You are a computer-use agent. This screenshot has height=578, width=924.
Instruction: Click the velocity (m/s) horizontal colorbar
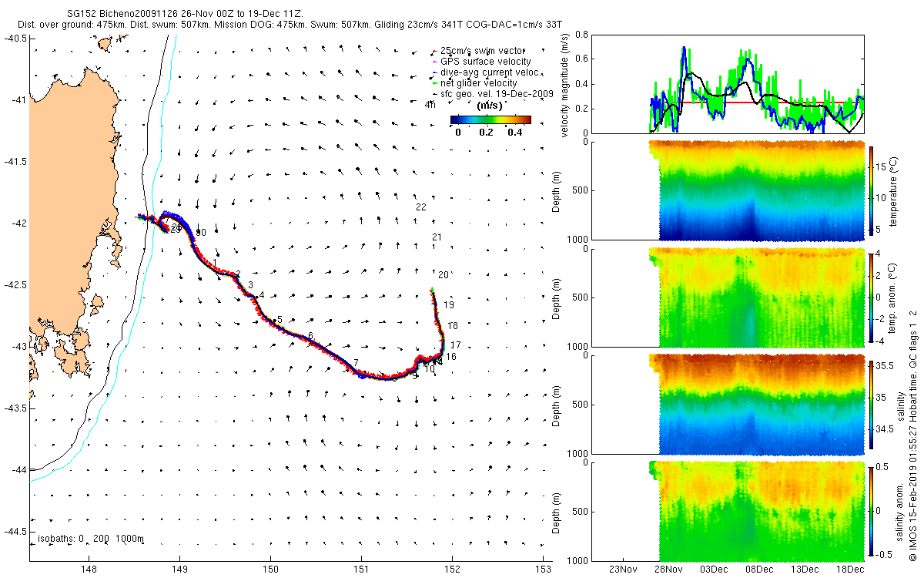coord(490,119)
